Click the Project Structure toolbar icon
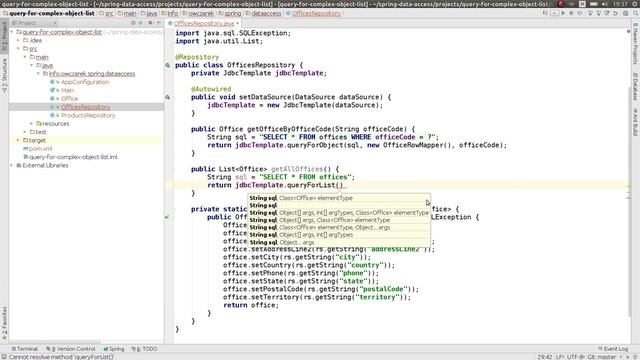Image resolution: width=640 pixels, height=360 pixels. [625, 13]
